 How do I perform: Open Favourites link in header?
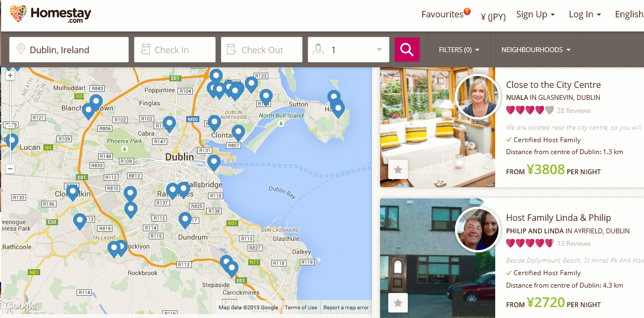coord(443,14)
